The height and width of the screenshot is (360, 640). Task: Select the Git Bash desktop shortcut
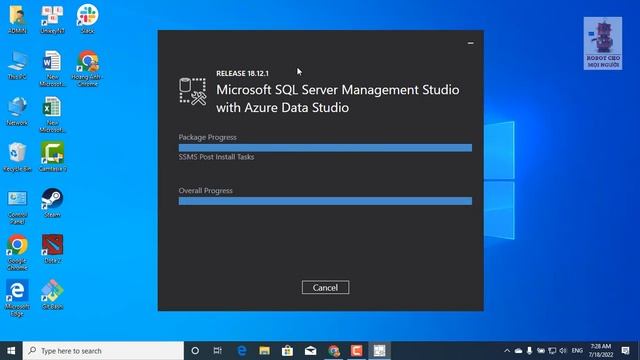tap(52, 295)
